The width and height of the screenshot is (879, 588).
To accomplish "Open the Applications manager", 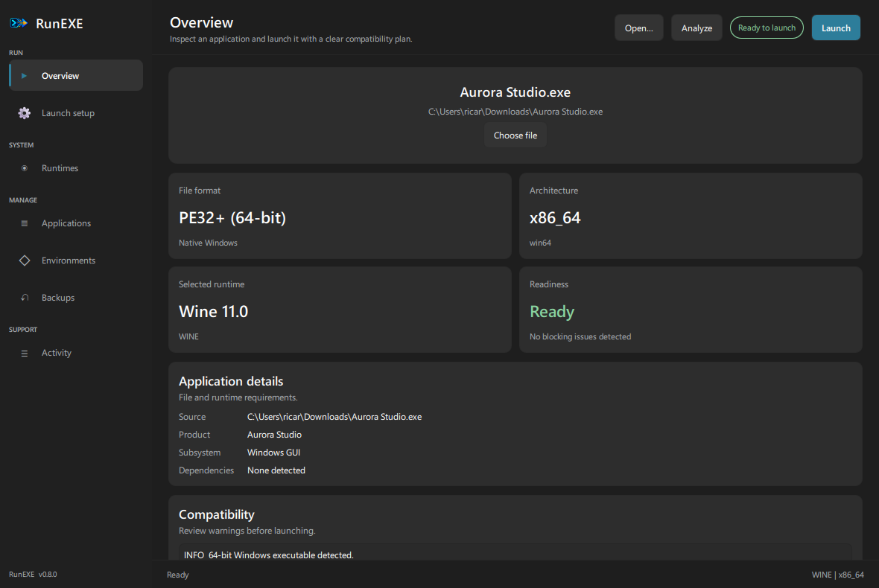I will 76,223.
